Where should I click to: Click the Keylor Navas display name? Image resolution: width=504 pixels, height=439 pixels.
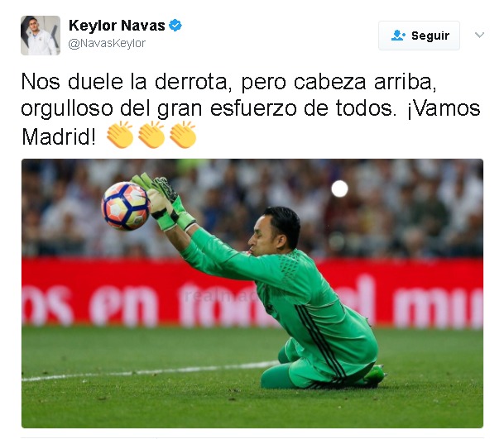(117, 26)
